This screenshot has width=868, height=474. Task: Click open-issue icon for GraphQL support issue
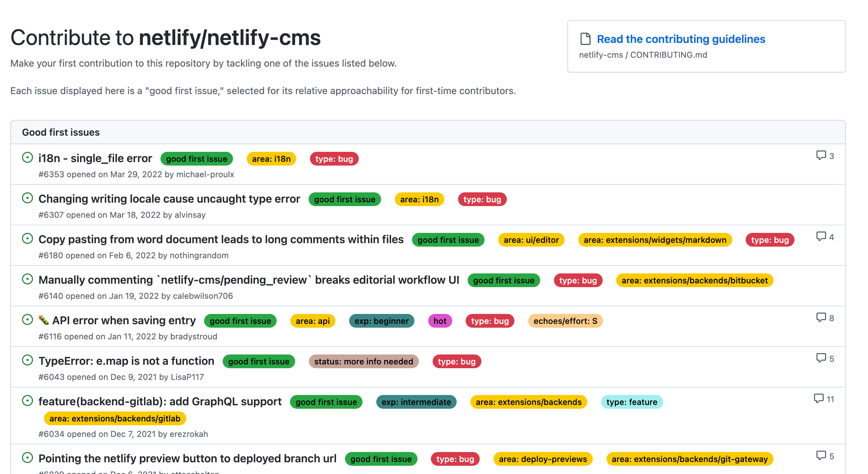pos(27,401)
